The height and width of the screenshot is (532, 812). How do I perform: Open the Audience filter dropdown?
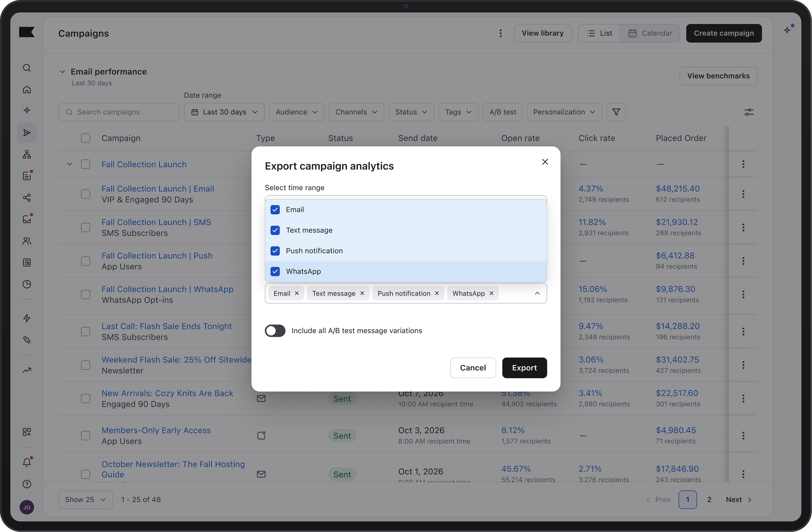(x=296, y=112)
